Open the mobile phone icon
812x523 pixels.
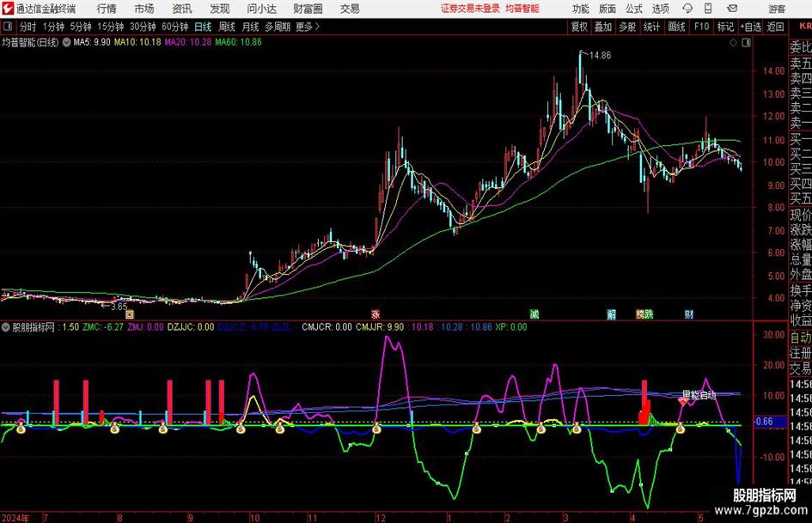(708, 9)
